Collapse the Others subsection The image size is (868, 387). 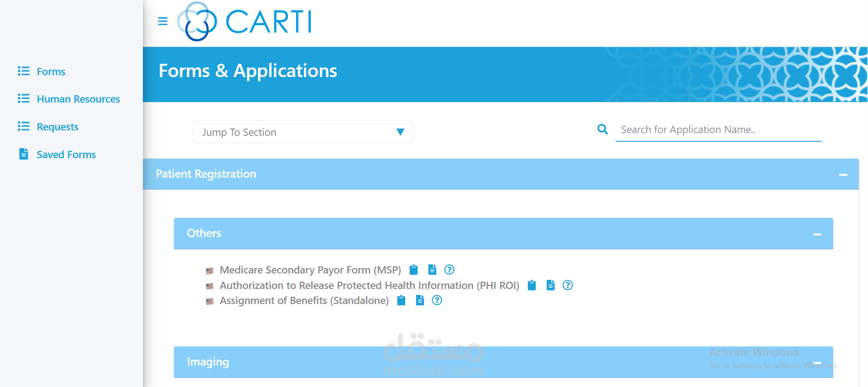(x=817, y=234)
